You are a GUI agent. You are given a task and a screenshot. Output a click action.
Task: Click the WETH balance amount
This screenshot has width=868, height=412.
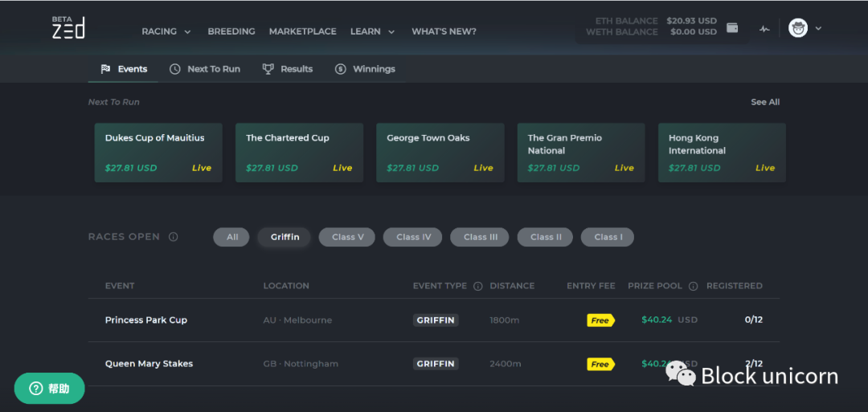pos(694,32)
